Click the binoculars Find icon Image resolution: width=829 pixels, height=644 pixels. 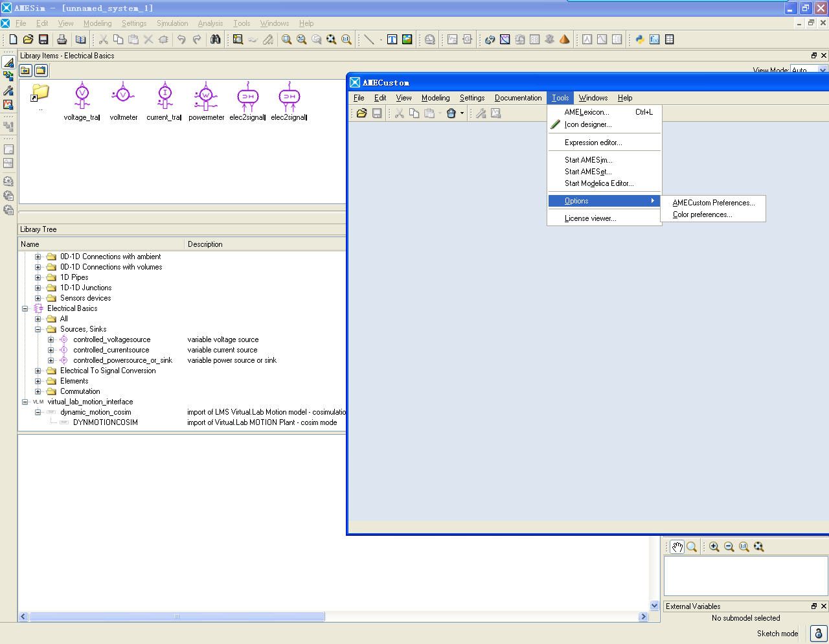pos(216,40)
